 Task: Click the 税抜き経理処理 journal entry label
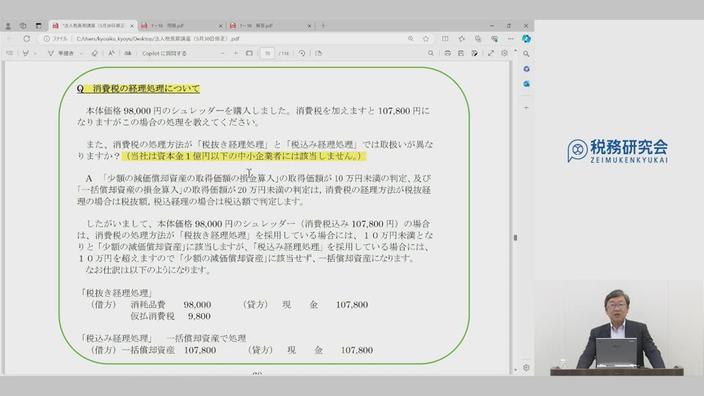coord(116,293)
